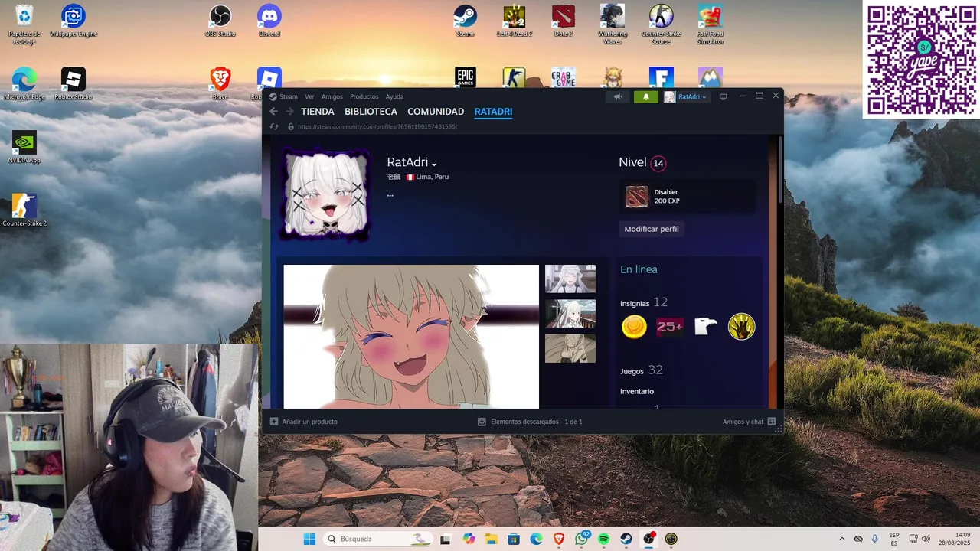
Task: Open Amigos menu
Action: click(332, 96)
